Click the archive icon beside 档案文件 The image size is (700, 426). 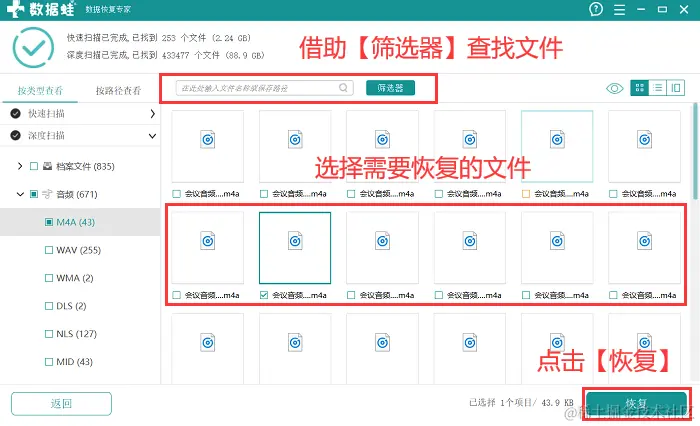point(47,166)
